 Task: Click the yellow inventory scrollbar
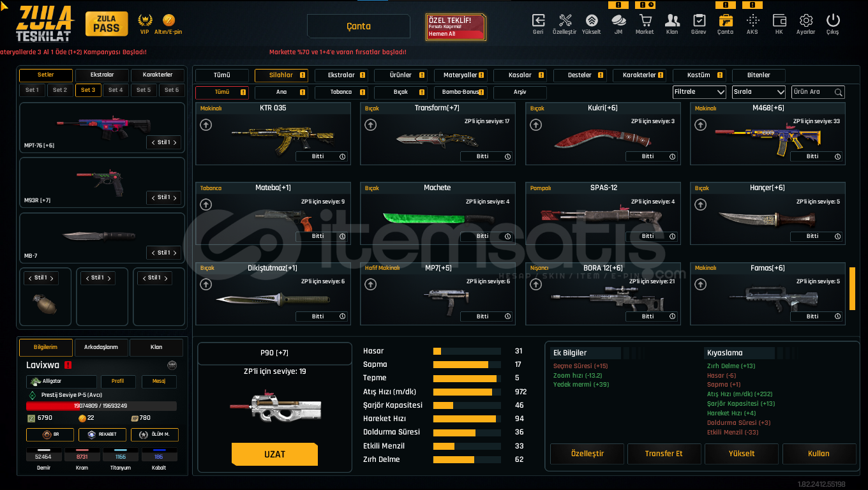(x=852, y=288)
